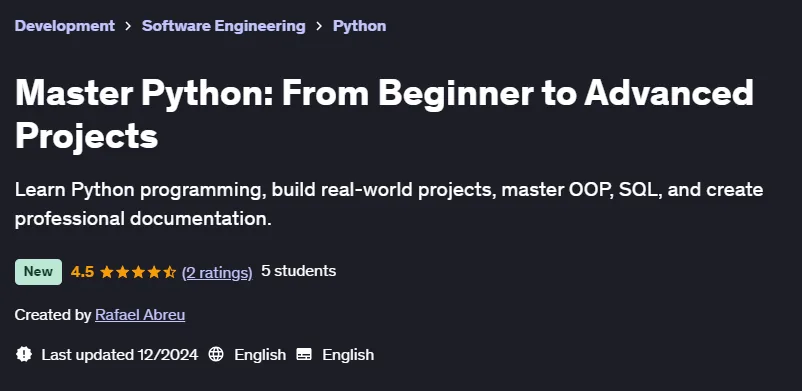Click the English label beside captions icon
This screenshot has width=802, height=391.
[x=348, y=355]
